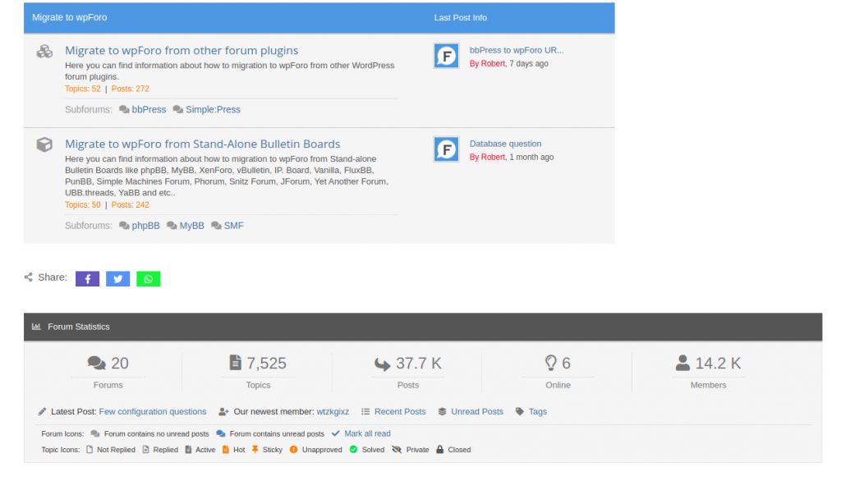Viewport: 841px width, 504px height.
Task: Open the bbPress subforum
Action: [149, 109]
